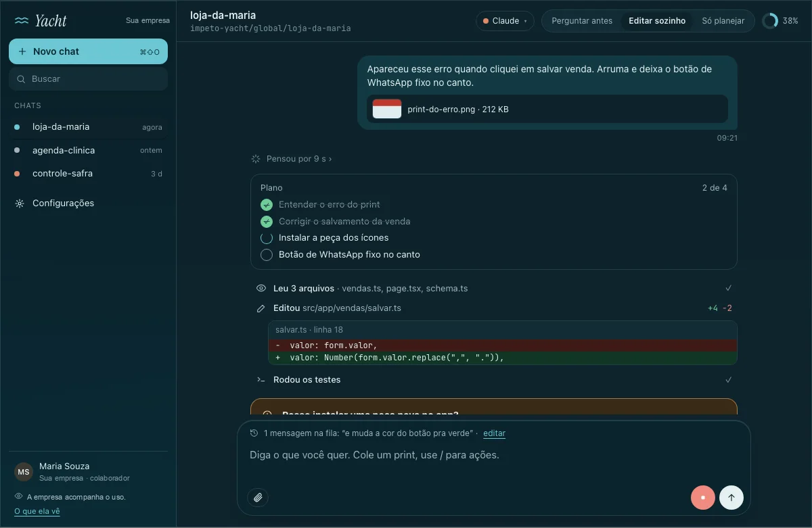Click the paperclip attach button
The height and width of the screenshot is (528, 812).
pos(258,498)
